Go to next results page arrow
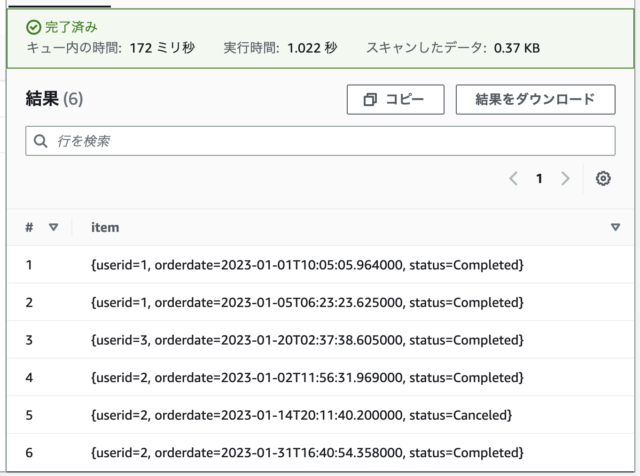The width and height of the screenshot is (640, 476). click(565, 178)
